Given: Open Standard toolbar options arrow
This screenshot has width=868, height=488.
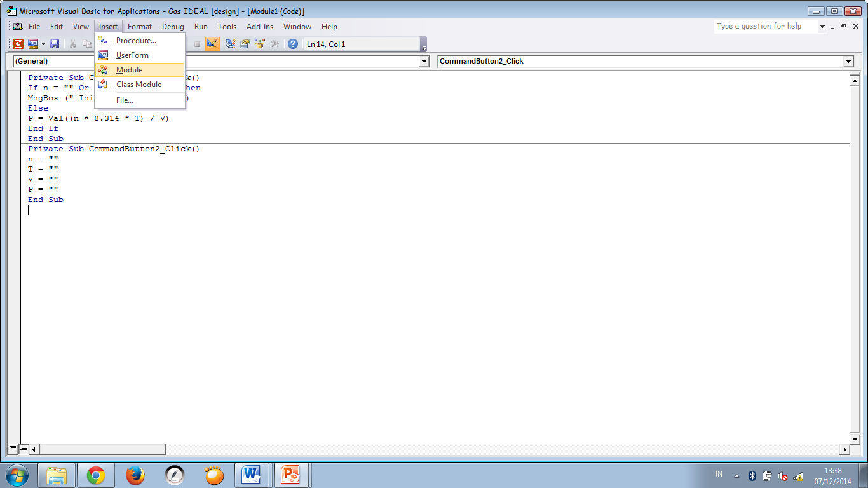Looking at the screenshot, I should click(x=423, y=44).
